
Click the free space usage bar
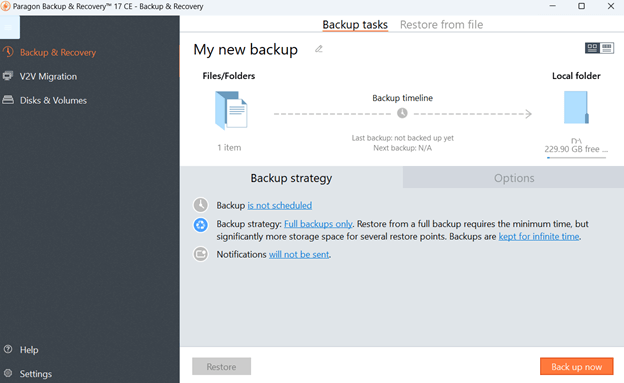click(x=576, y=158)
